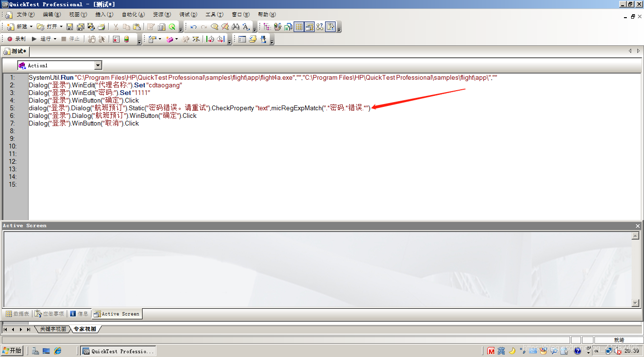Toggle the Data Table pane icon

(x=299, y=27)
